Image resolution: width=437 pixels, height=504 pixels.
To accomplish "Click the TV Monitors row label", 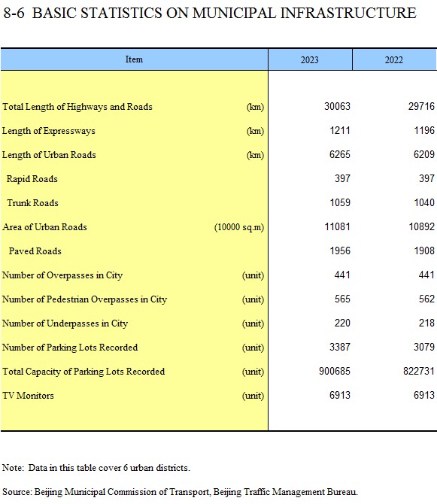I will tap(28, 396).
